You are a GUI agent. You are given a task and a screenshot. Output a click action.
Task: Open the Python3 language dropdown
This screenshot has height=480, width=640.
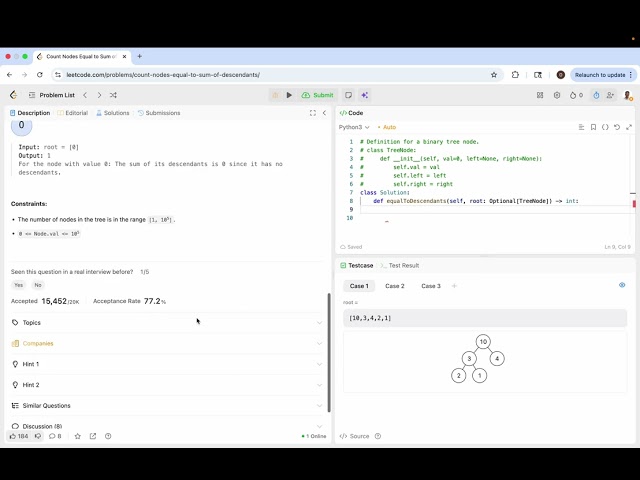pyautogui.click(x=354, y=127)
